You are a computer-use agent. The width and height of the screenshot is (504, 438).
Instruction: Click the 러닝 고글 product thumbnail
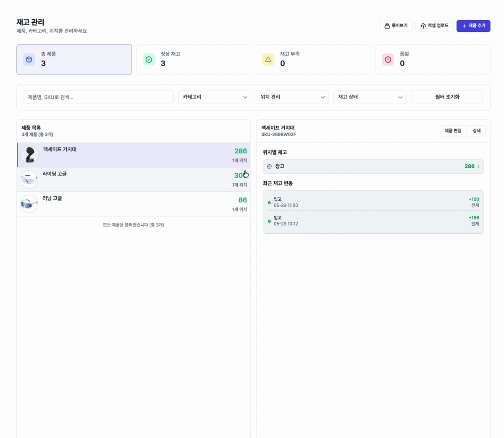click(29, 204)
